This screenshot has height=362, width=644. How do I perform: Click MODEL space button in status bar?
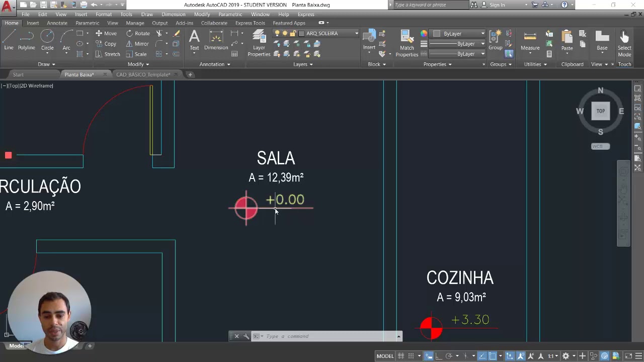coord(385,356)
